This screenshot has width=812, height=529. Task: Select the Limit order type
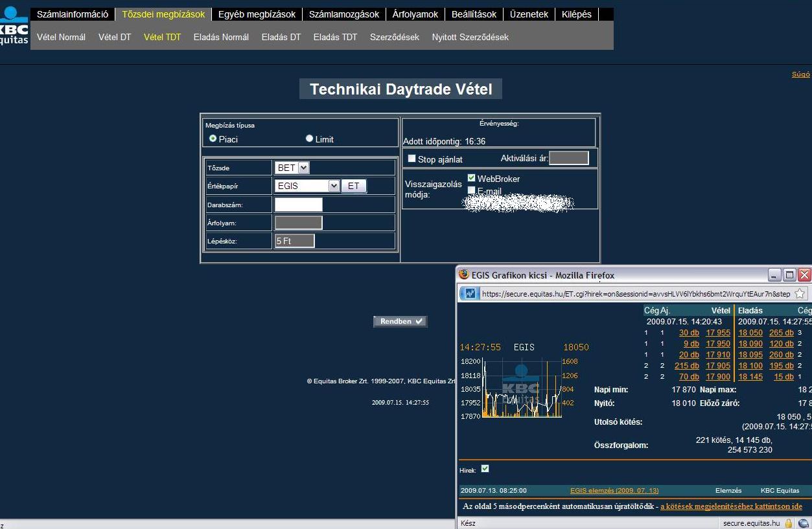[x=309, y=139]
